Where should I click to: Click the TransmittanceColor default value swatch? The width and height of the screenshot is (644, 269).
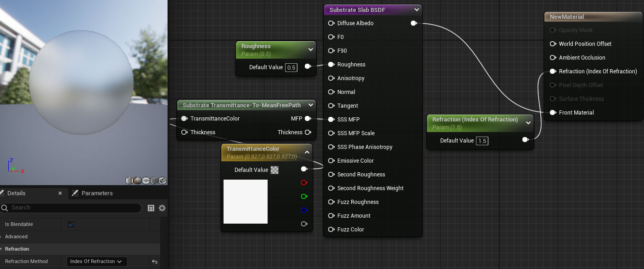pyautogui.click(x=274, y=170)
